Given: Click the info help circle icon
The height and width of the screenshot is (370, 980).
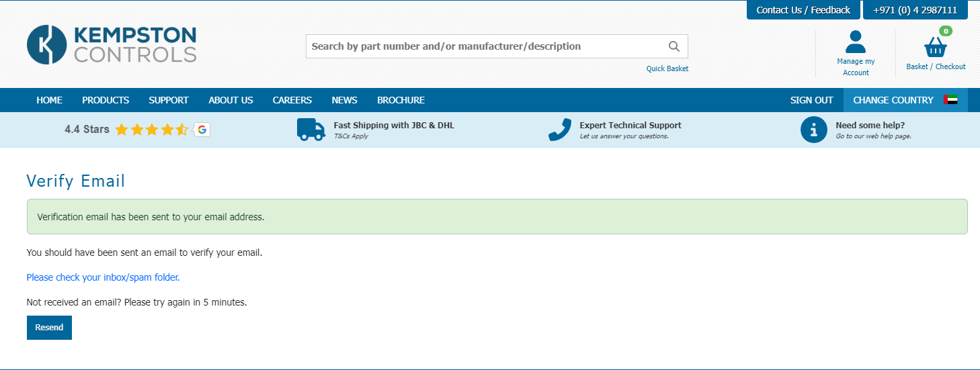Looking at the screenshot, I should tap(814, 130).
